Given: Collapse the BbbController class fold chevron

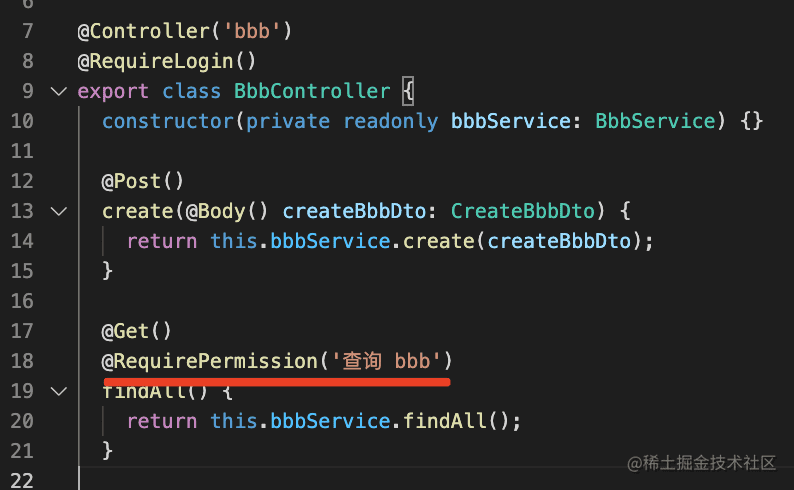Looking at the screenshot, I should (58, 91).
